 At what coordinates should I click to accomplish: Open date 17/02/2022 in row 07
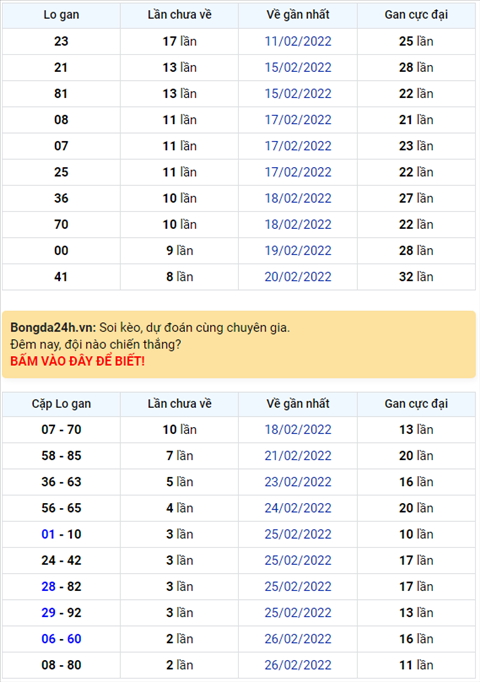(298, 146)
